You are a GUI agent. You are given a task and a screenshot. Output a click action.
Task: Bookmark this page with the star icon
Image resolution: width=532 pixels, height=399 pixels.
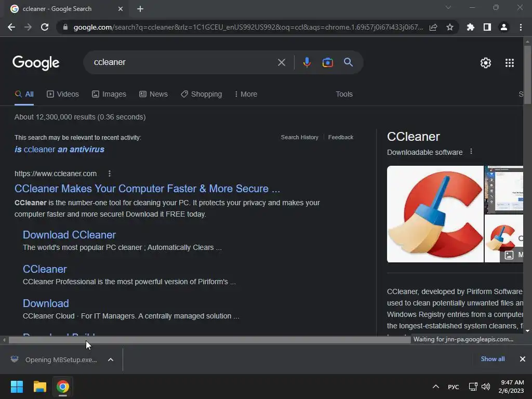pyautogui.click(x=450, y=27)
